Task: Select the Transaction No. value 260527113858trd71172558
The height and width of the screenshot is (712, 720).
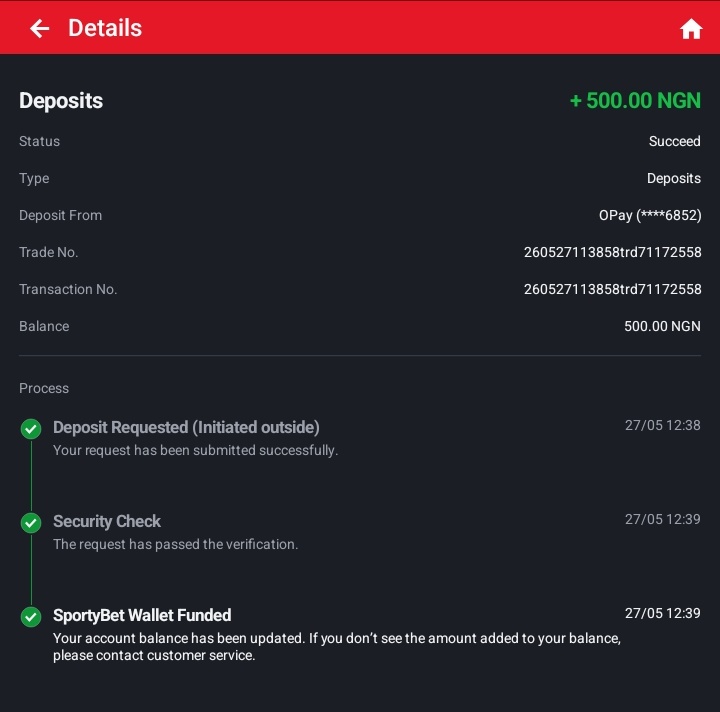Action: [x=613, y=289]
